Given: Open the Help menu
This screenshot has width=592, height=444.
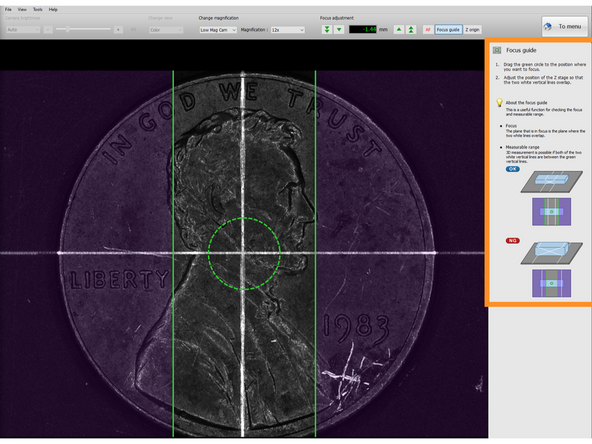Looking at the screenshot, I should pyautogui.click(x=53, y=9).
